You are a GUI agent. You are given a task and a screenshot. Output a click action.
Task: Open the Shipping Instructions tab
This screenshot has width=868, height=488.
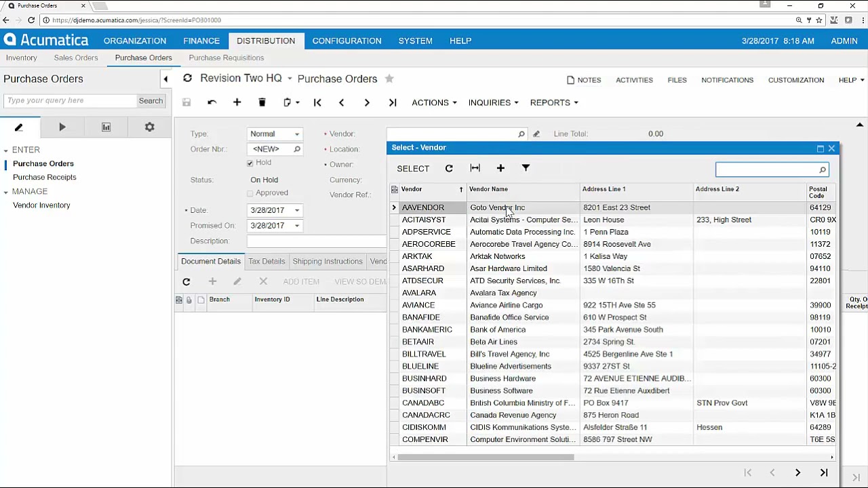pos(328,261)
